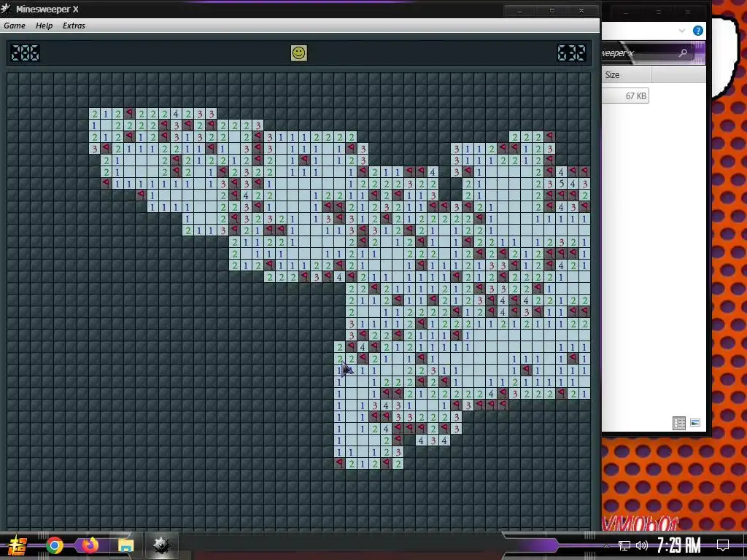The image size is (747, 560).
Task: Open the Help menu
Action: tap(44, 26)
